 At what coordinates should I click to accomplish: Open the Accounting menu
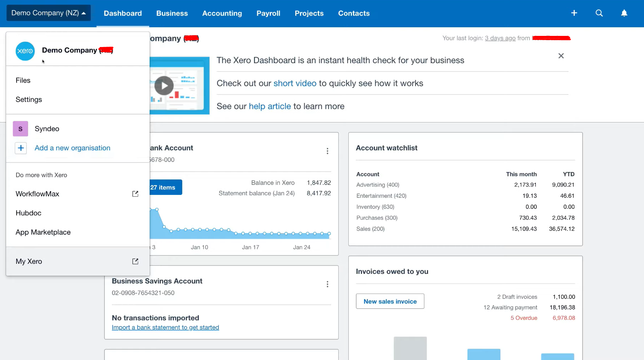[222, 13]
